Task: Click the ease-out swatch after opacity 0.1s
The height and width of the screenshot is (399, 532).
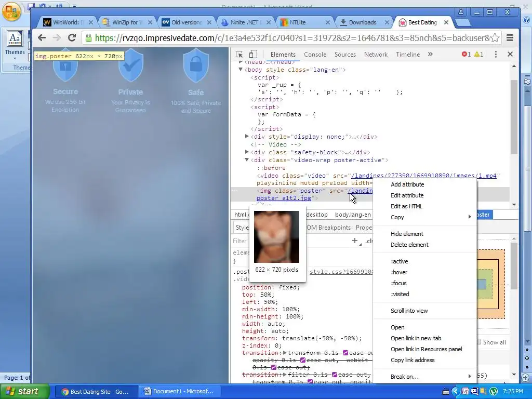Action: click(x=303, y=360)
